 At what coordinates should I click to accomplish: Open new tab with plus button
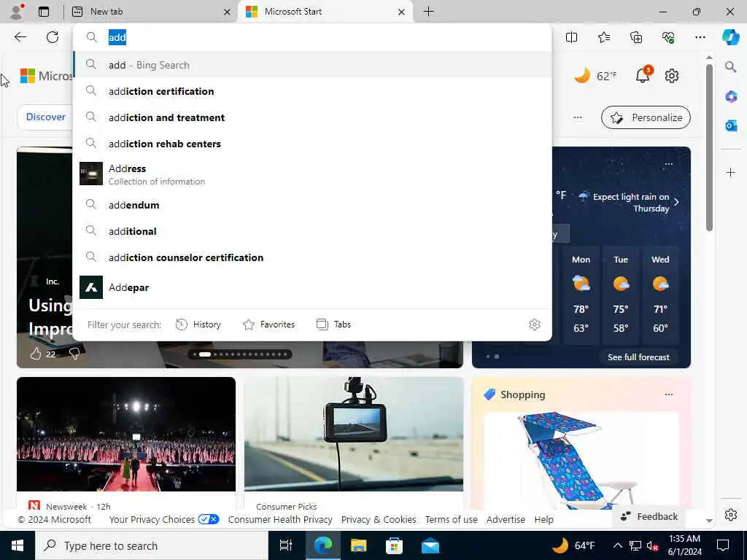428,12
